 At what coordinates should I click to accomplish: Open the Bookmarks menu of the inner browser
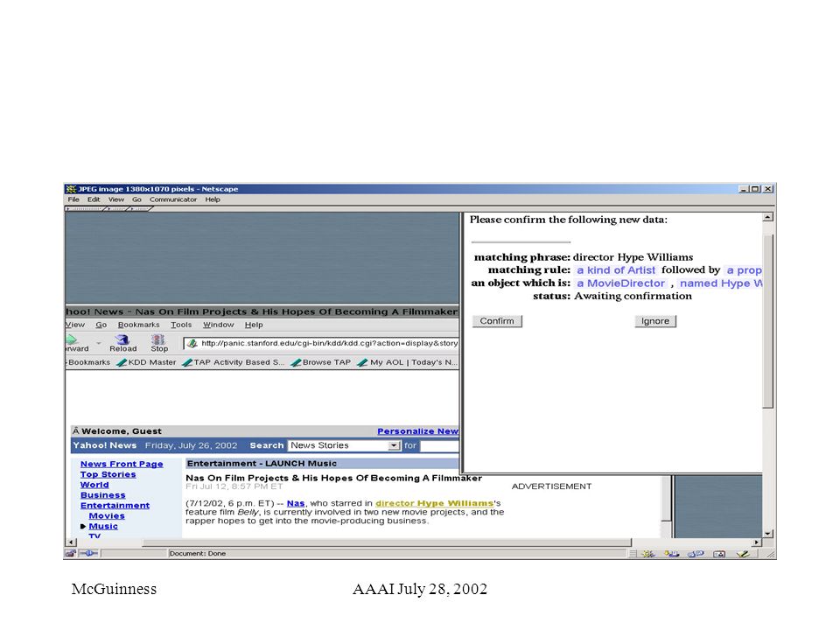point(139,325)
